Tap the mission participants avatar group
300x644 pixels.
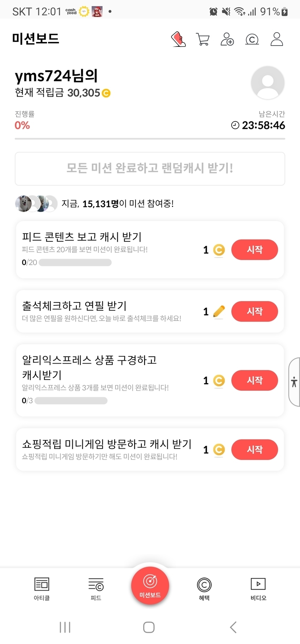click(36, 204)
